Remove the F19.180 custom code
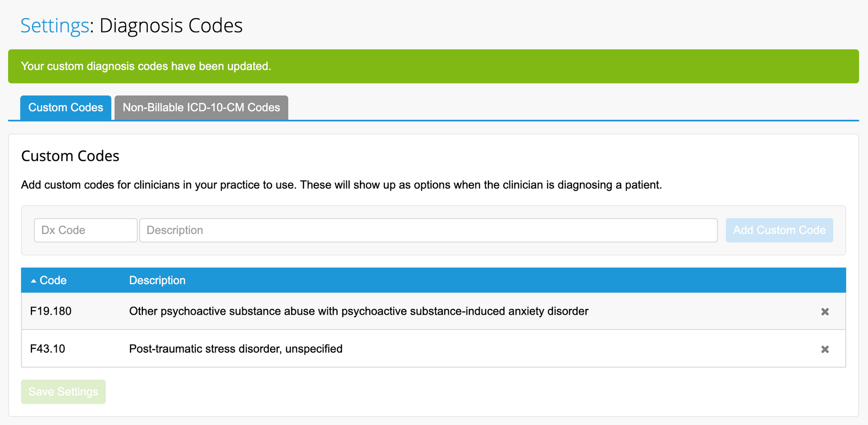The height and width of the screenshot is (425, 868). (825, 312)
